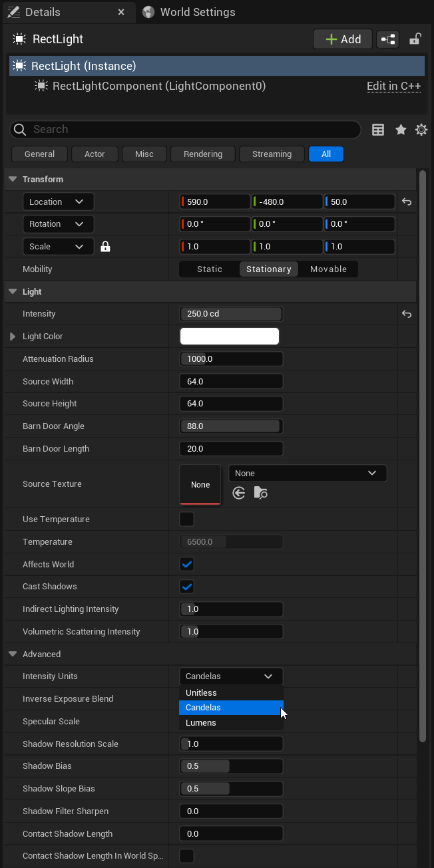This screenshot has height=868, width=434.
Task: Click the RectLight actor icon in header
Action: tap(19, 39)
